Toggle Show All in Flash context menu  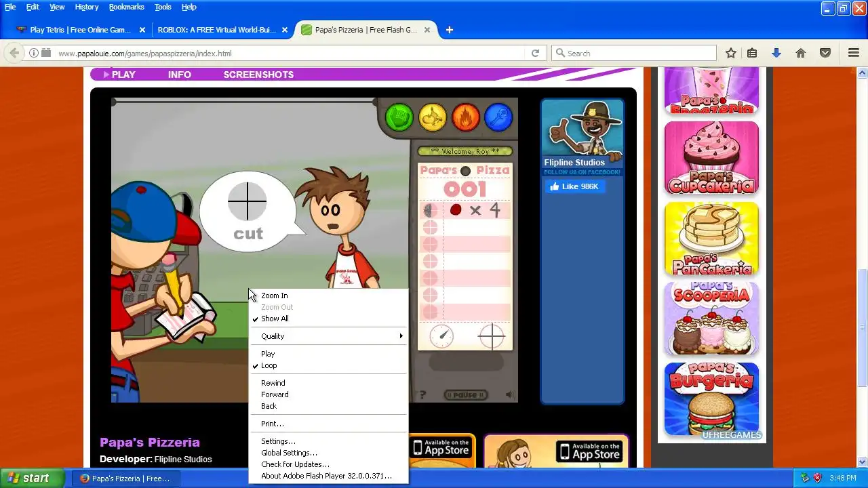pyautogui.click(x=329, y=319)
